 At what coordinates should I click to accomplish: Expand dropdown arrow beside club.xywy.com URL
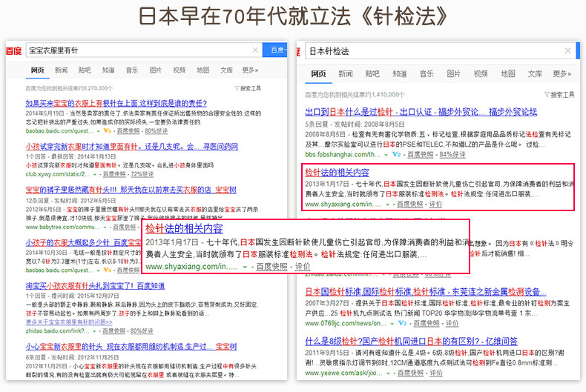click(x=95, y=175)
